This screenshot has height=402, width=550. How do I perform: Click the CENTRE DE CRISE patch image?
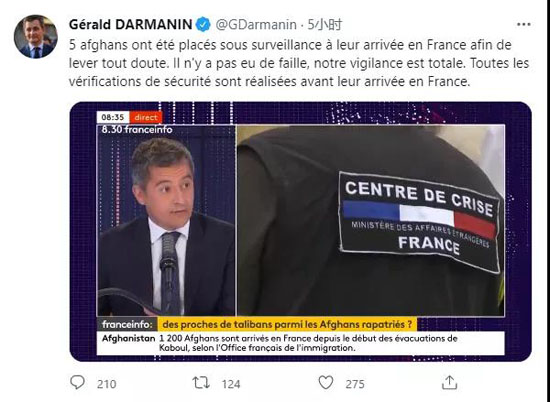(419, 222)
